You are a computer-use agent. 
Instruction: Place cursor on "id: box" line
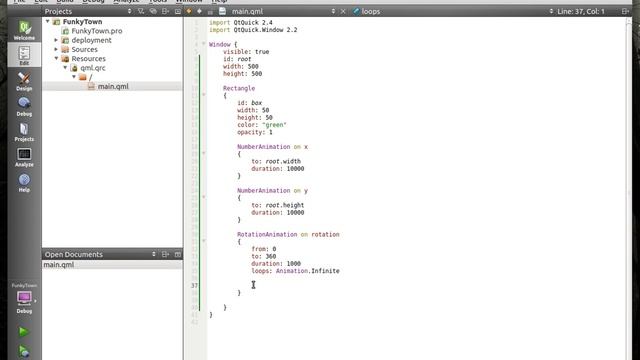click(249, 103)
